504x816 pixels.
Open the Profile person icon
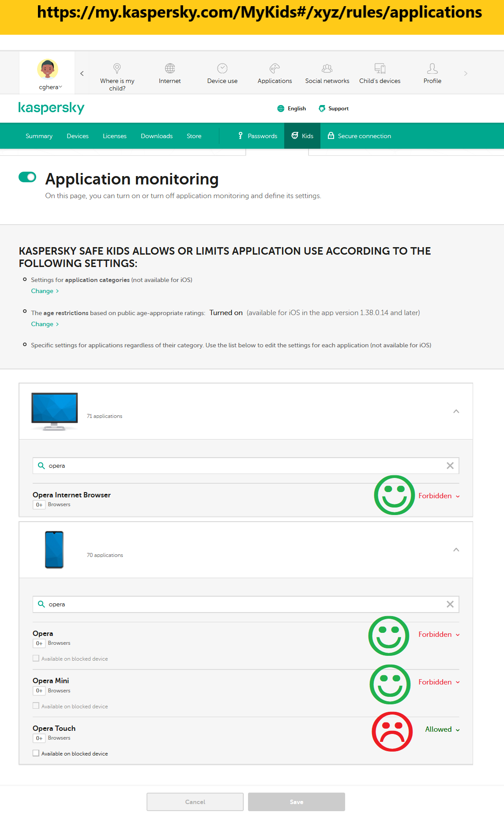433,68
